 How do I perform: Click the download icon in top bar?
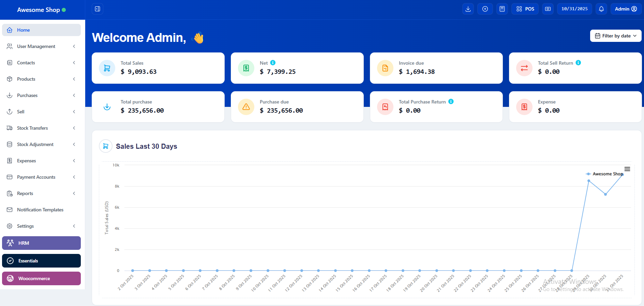pyautogui.click(x=468, y=9)
